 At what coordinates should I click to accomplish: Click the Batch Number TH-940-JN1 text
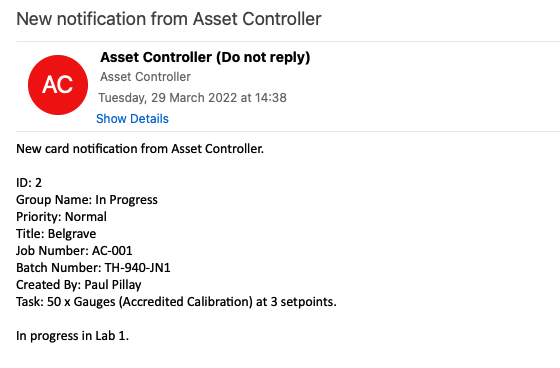(x=93, y=268)
